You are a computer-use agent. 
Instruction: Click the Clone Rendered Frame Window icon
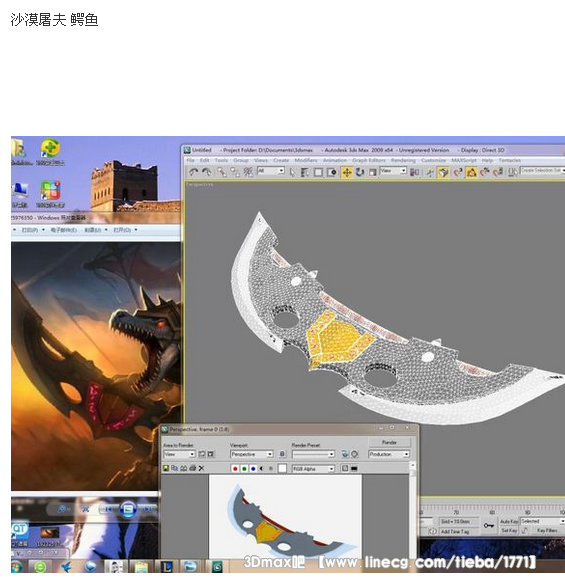pos(184,468)
